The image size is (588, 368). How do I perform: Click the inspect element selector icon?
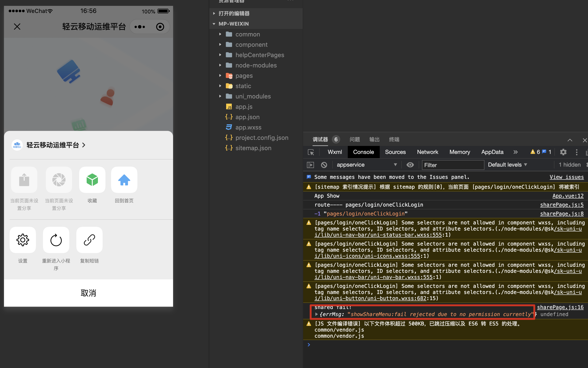pyautogui.click(x=311, y=152)
